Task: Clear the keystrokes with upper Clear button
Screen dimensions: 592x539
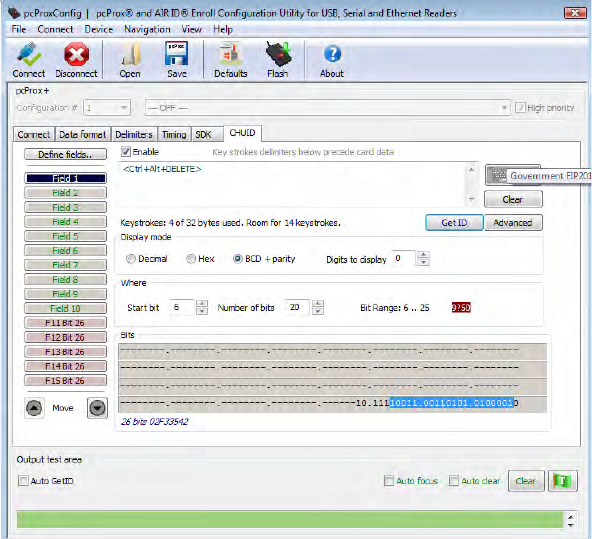Action: click(x=513, y=199)
